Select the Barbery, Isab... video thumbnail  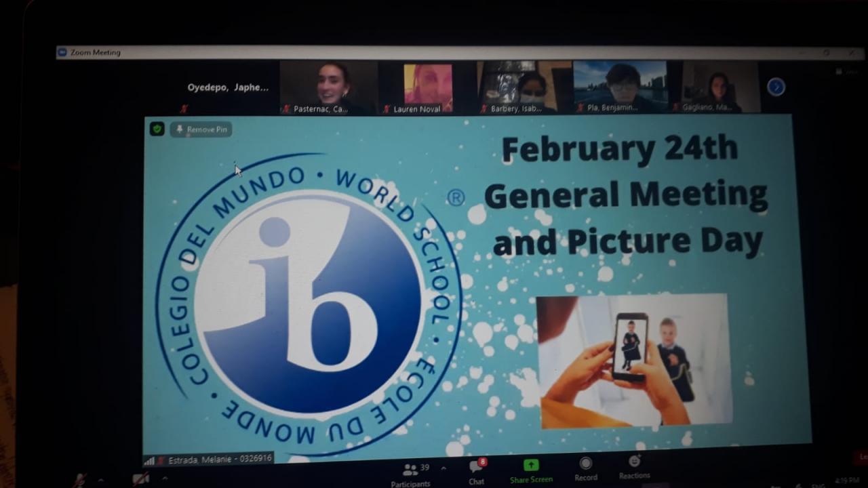524,87
